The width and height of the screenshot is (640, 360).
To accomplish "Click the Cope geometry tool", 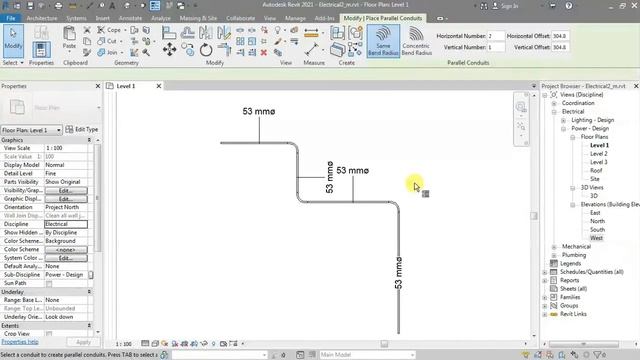I will tap(109, 30).
